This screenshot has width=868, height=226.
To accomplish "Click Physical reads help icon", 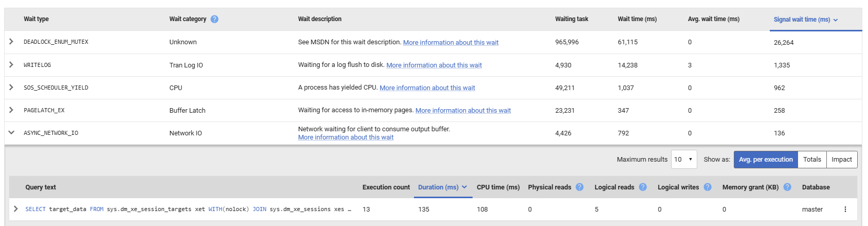I will pos(580,187).
